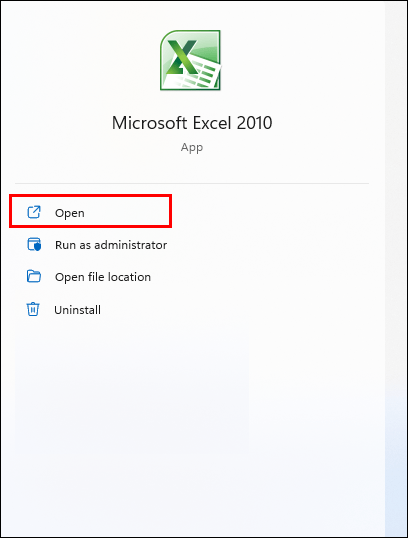The image size is (408, 538).
Task: Click the Microsoft Excel 2010 title text
Action: click(192, 123)
